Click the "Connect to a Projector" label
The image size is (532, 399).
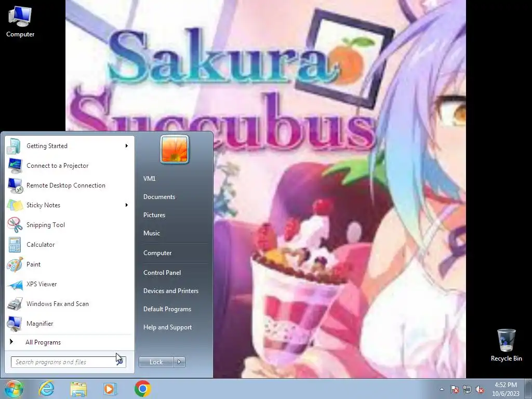pos(57,166)
